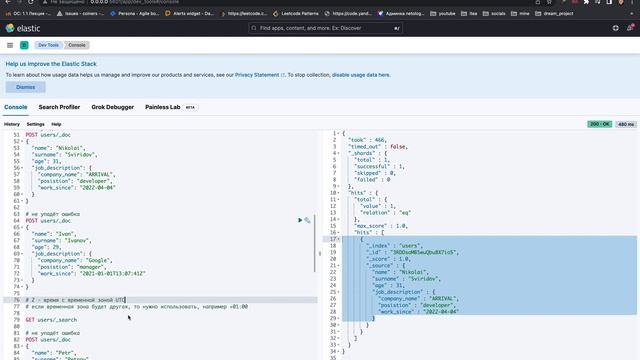Collapse the _source object at response line 21
The width and height of the screenshot is (640, 360).
[339, 266]
